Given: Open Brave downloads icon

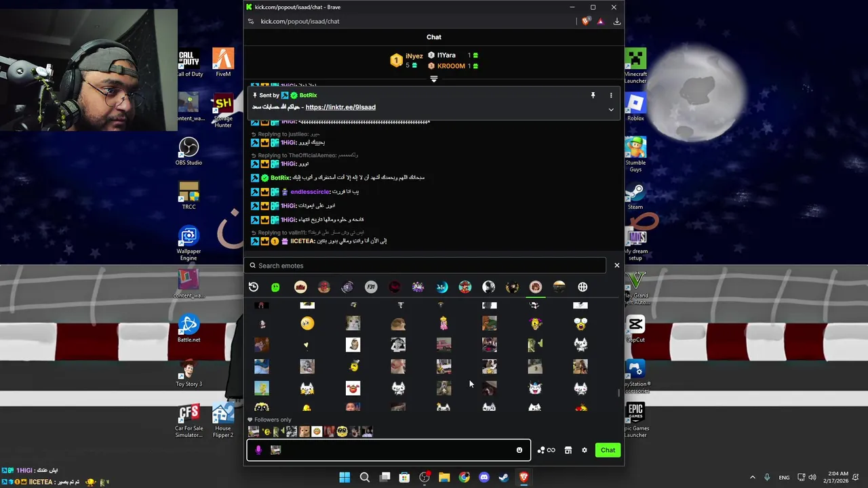Looking at the screenshot, I should coord(616,21).
